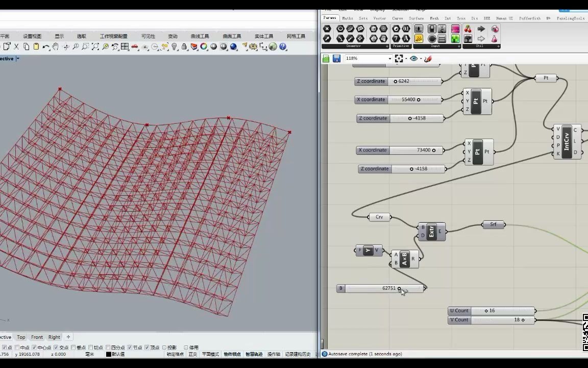Click the Grasshopper sketch pen icon
The width and height of the screenshot is (588, 368).
[x=428, y=59]
